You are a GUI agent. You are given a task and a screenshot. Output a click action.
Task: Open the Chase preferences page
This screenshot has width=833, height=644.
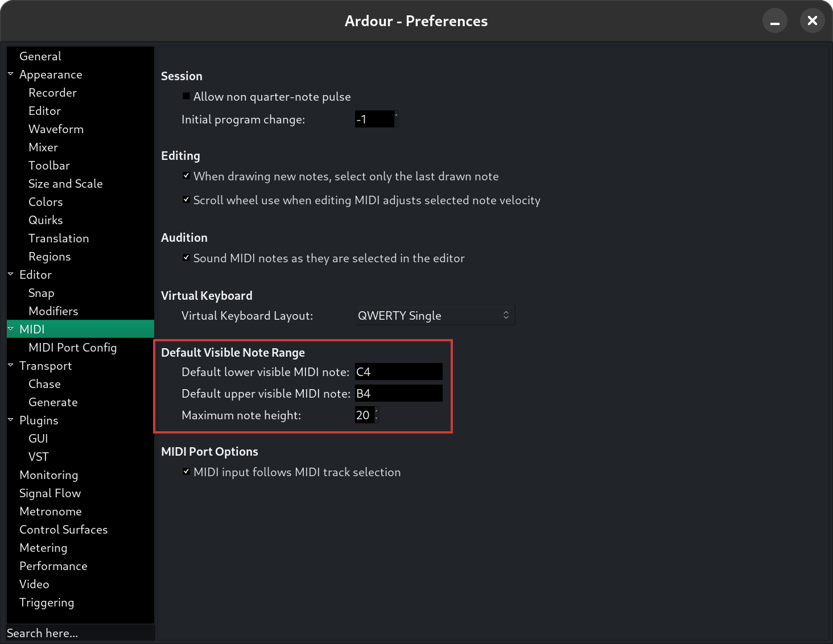pyautogui.click(x=44, y=383)
